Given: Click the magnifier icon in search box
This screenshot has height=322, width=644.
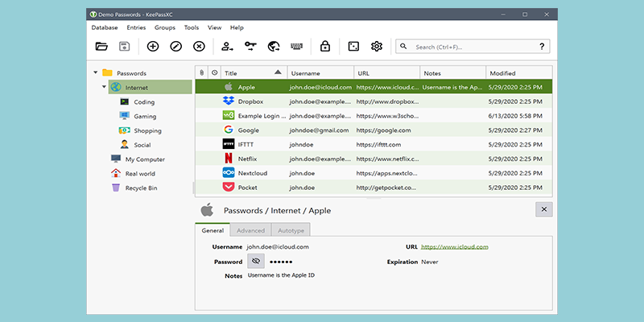Looking at the screenshot, I should (403, 47).
